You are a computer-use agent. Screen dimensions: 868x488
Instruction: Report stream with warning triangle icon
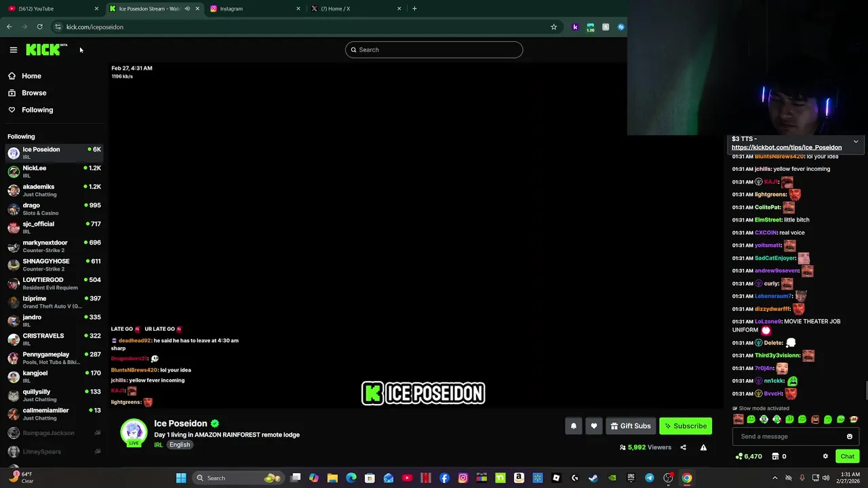(x=703, y=447)
